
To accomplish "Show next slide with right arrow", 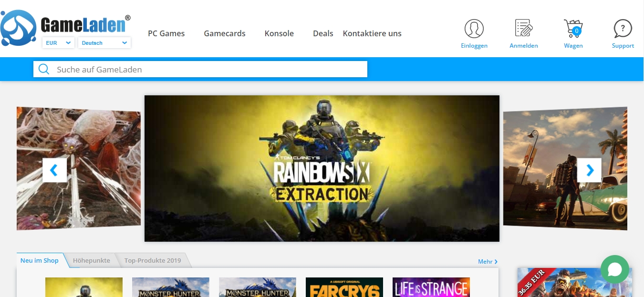I will [589, 170].
